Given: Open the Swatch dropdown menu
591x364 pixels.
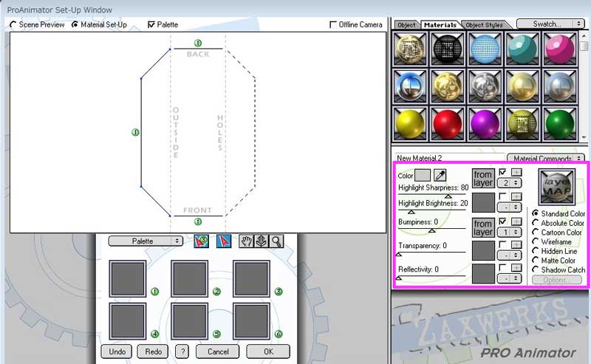Looking at the screenshot, I should [x=550, y=24].
